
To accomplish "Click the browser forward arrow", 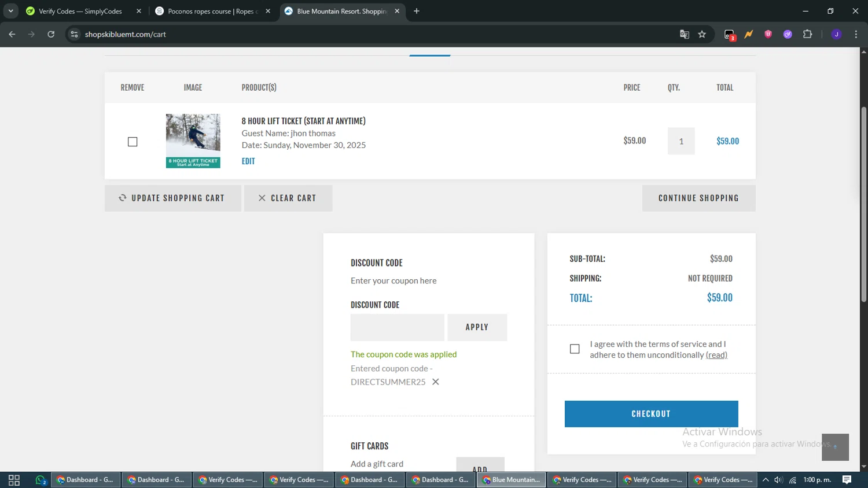I will tap(31, 34).
